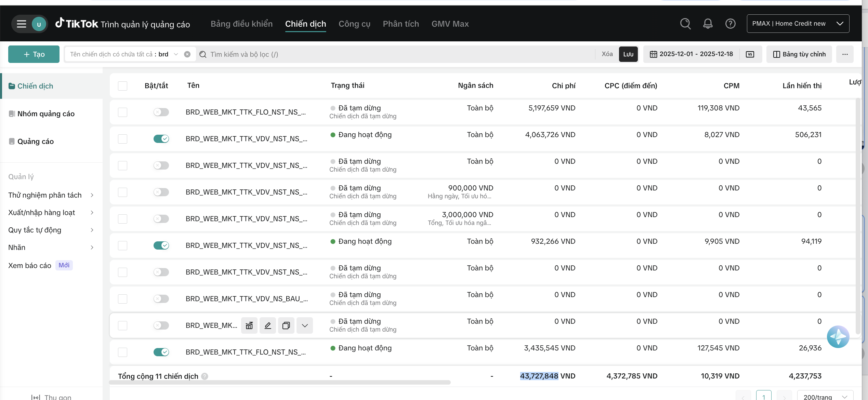The width and height of the screenshot is (868, 400).
Task: Click the hamburger menu icon
Action: tap(22, 24)
